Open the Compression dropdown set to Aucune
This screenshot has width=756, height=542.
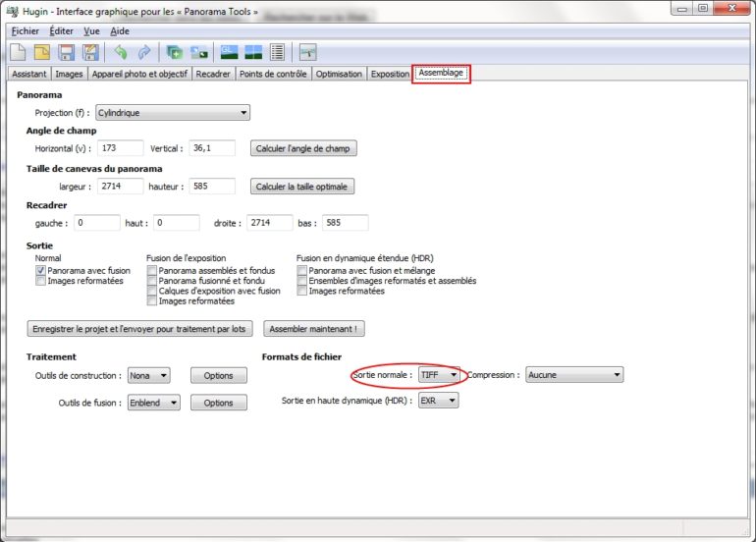click(x=573, y=375)
